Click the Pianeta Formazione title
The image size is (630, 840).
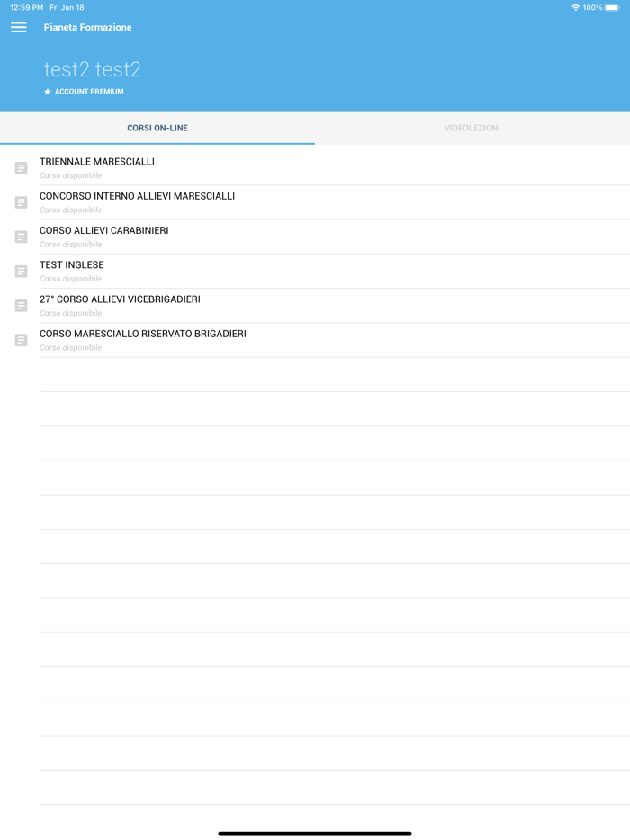pos(88,27)
